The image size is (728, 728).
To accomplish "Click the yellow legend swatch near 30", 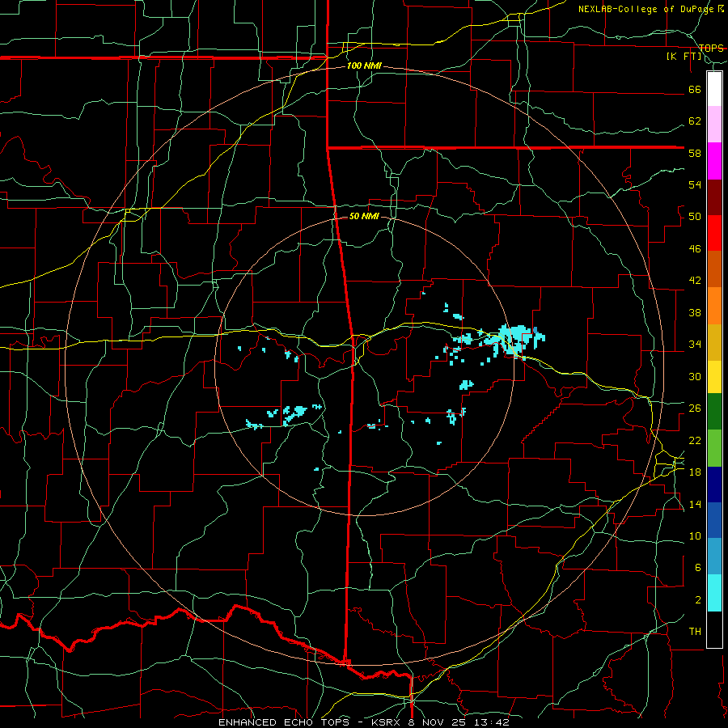I will coord(714,377).
